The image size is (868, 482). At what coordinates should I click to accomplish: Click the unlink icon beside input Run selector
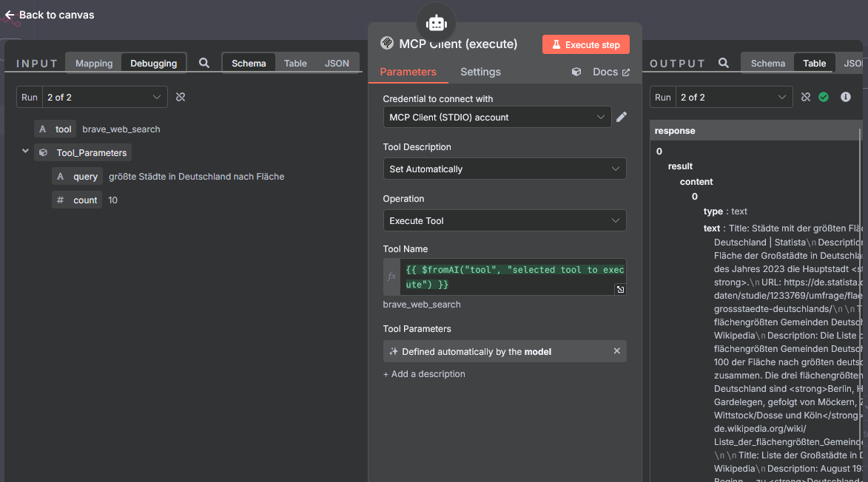coord(181,97)
